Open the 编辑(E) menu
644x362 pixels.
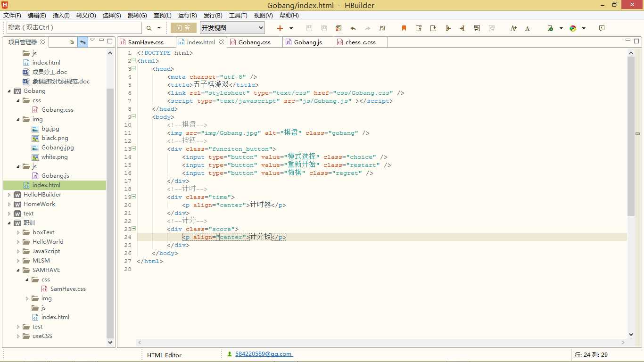[37, 16]
